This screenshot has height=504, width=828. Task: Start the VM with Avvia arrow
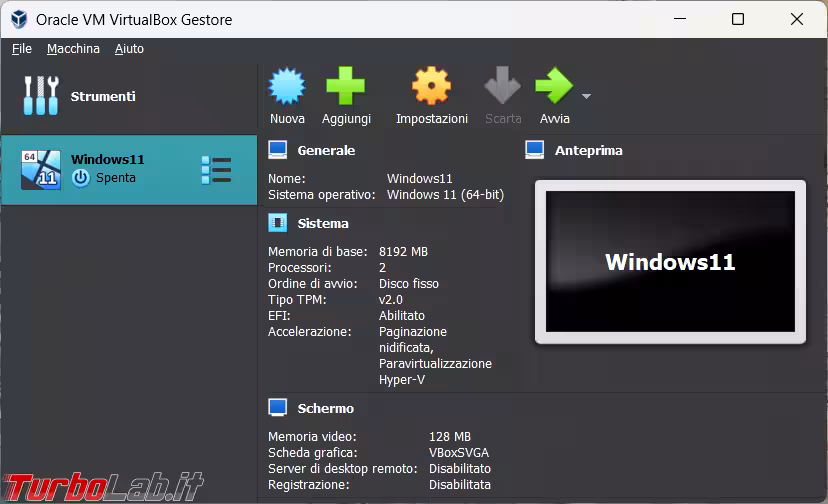click(553, 87)
